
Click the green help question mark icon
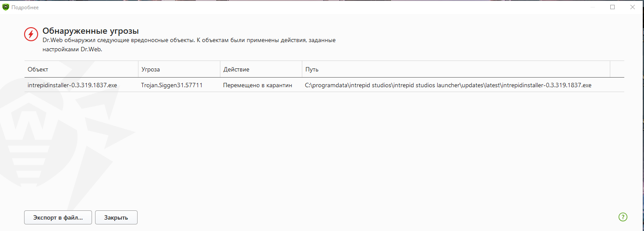(x=623, y=217)
